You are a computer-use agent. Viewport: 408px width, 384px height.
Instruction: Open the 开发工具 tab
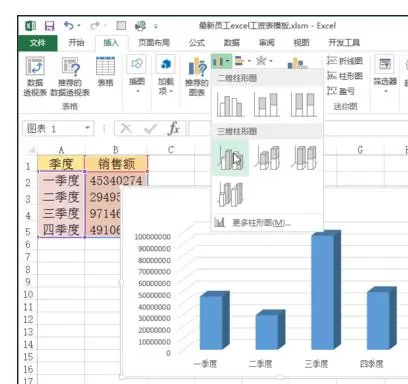(344, 43)
